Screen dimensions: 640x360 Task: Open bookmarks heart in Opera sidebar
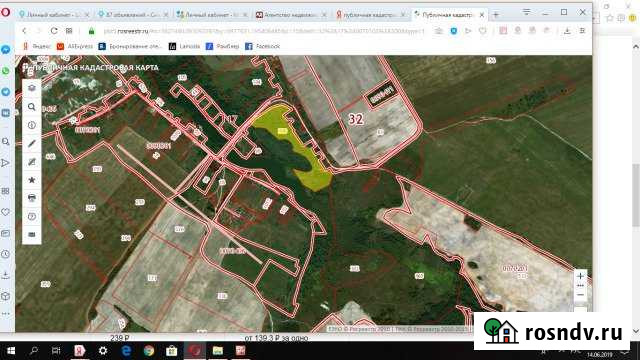[x=5, y=212]
